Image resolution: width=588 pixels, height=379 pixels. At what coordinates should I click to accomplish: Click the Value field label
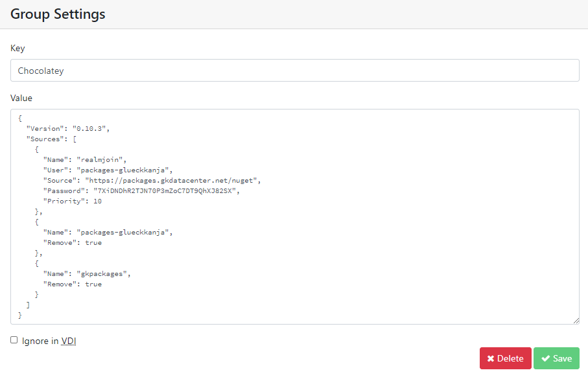point(21,98)
